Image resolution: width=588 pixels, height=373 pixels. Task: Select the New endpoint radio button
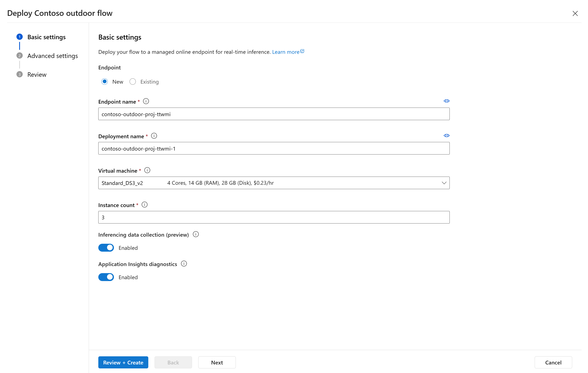105,82
